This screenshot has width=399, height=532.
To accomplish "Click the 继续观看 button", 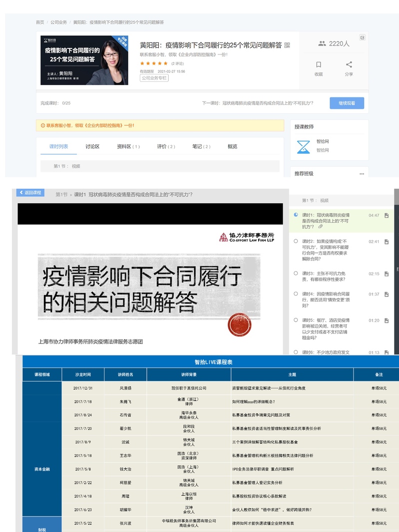I will coord(347,103).
